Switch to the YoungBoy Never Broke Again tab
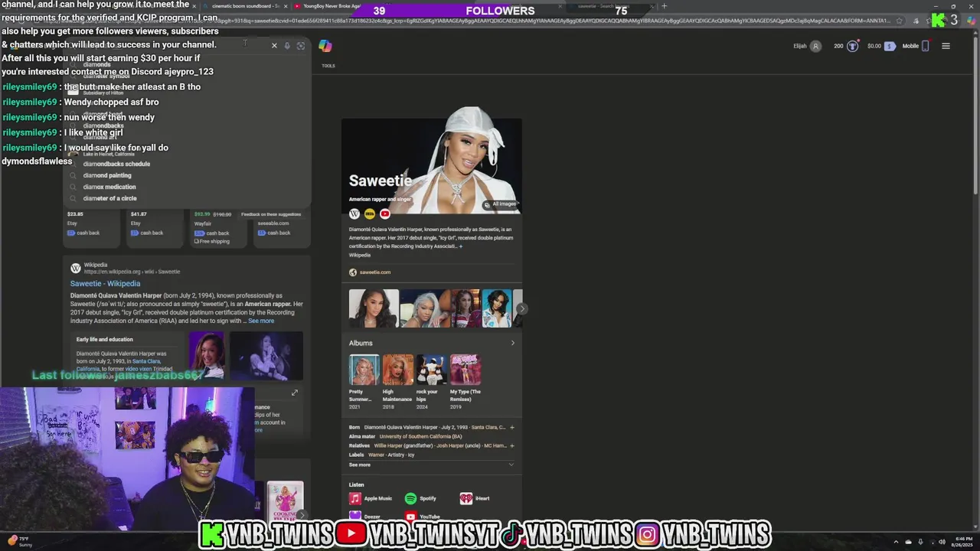 pos(331,6)
